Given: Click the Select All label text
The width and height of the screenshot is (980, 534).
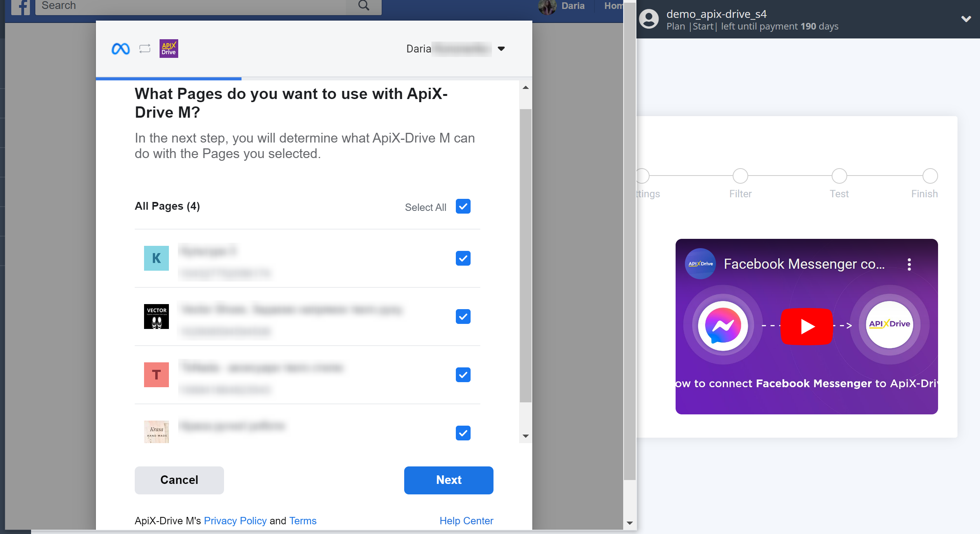Looking at the screenshot, I should (426, 207).
